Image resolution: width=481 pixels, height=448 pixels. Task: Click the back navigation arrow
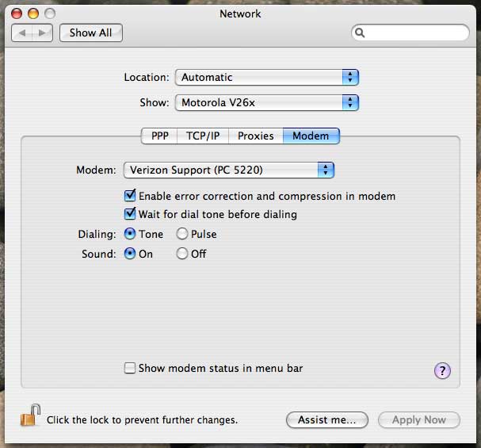coord(21,33)
